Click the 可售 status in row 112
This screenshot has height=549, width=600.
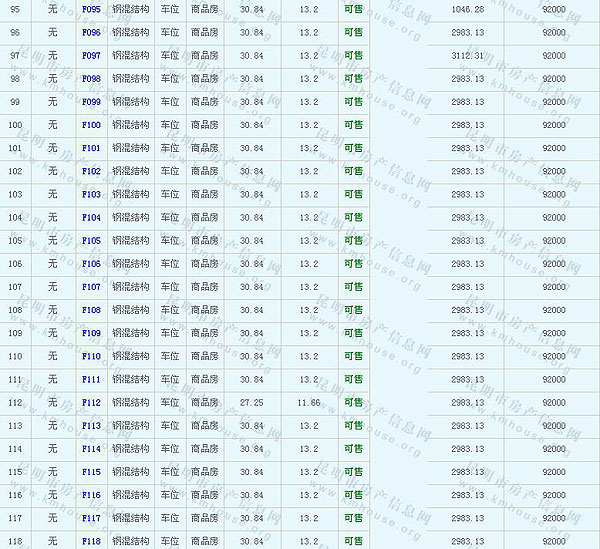353,402
